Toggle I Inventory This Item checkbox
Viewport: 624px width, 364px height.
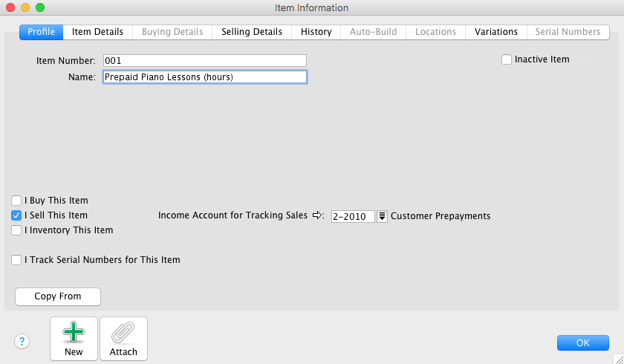tap(16, 230)
